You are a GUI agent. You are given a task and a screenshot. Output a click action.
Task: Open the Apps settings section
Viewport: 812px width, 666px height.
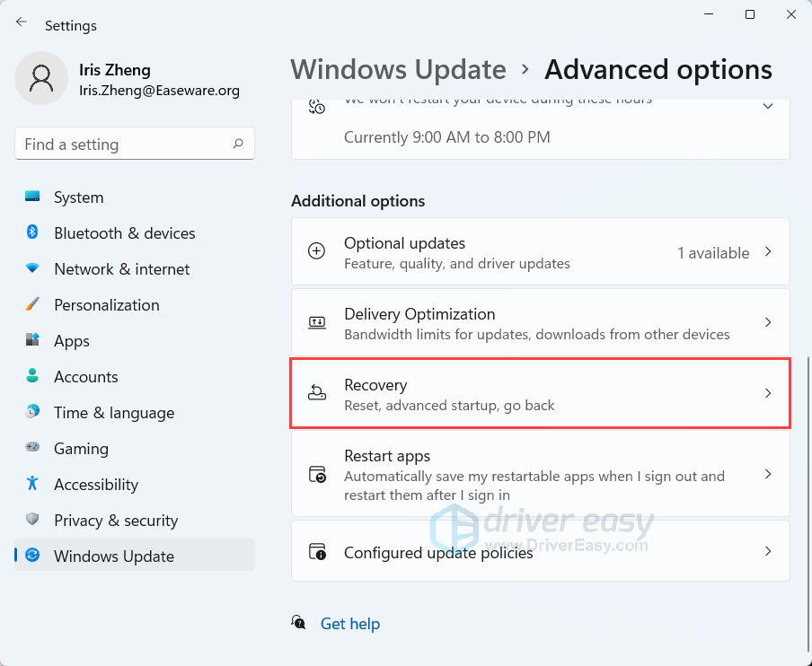click(x=72, y=341)
